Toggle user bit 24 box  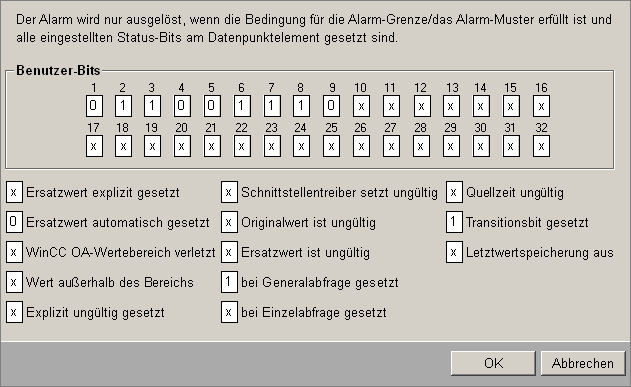(301, 146)
